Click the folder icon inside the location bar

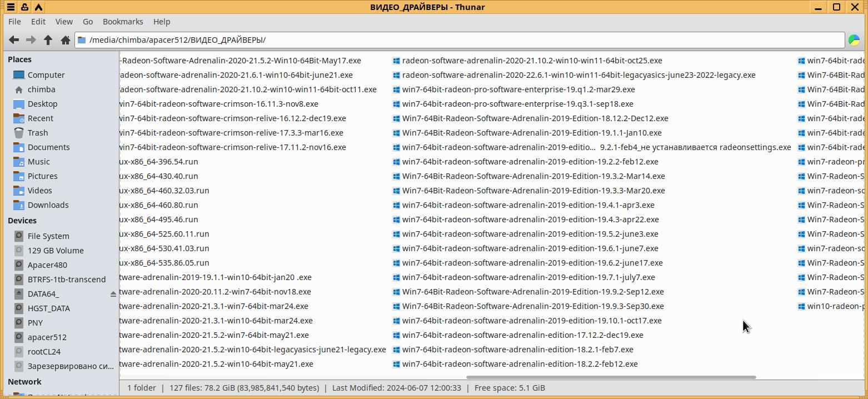pos(82,40)
